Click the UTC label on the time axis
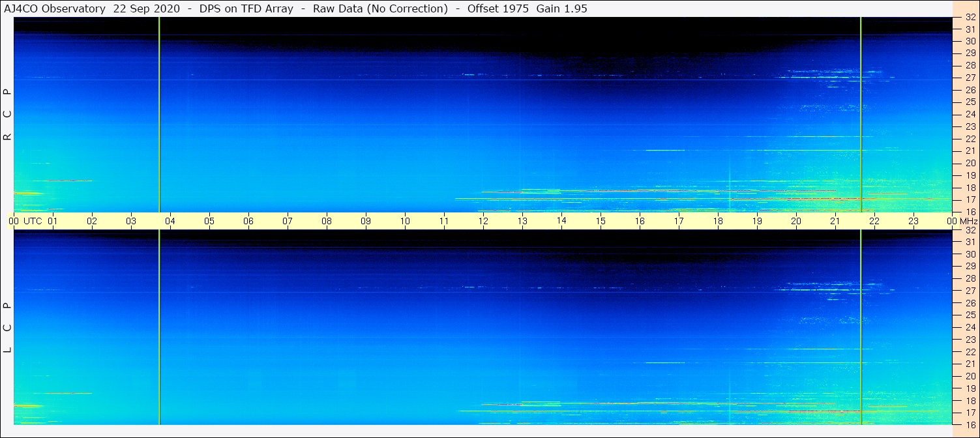 (x=33, y=221)
